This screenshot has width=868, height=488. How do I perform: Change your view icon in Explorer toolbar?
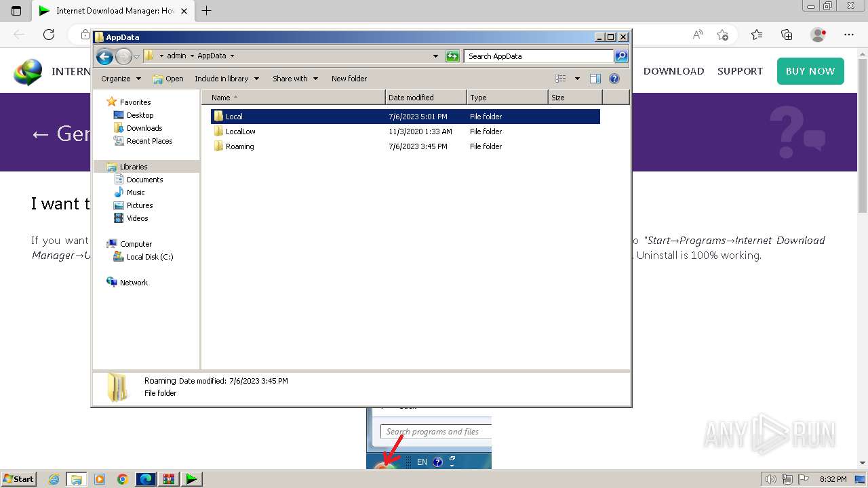(x=560, y=79)
